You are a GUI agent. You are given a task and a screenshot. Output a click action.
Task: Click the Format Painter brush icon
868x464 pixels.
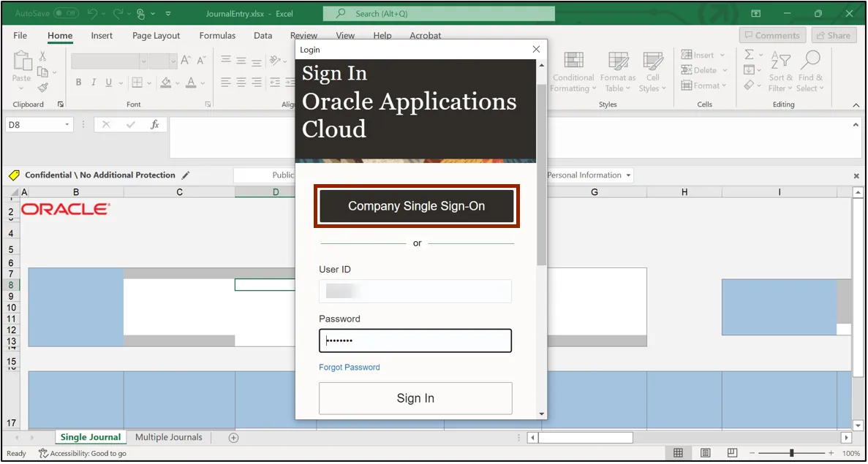point(42,88)
